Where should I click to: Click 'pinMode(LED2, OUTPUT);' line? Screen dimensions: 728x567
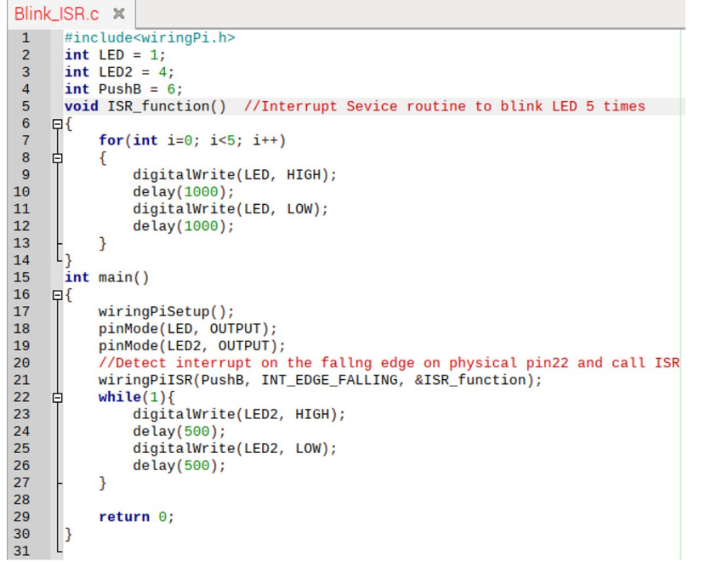coord(191,346)
